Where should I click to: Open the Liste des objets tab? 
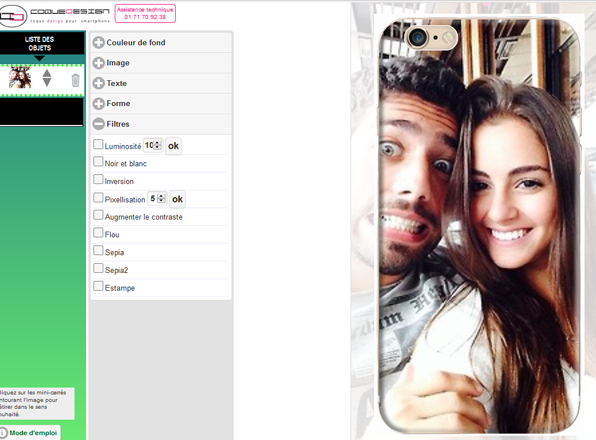(x=40, y=43)
